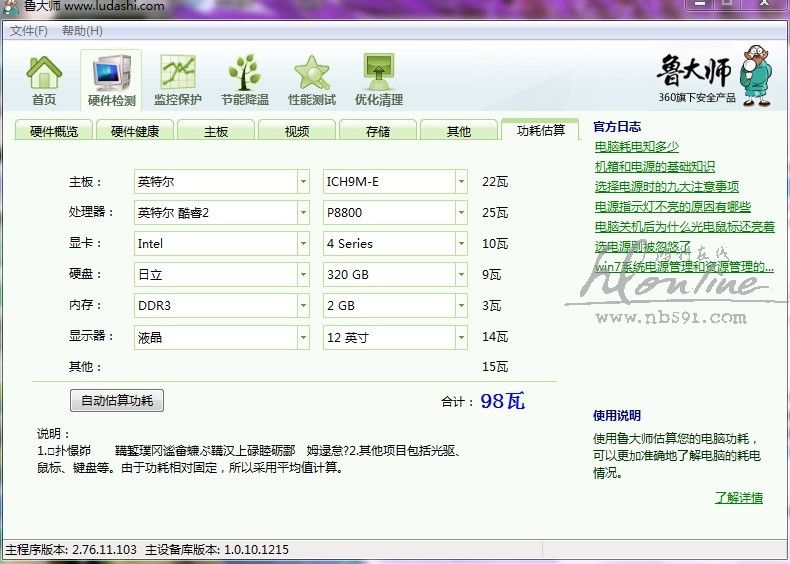Open the 电脑耗电知多少 article link
Image resolution: width=790 pixels, height=564 pixels.
click(636, 147)
